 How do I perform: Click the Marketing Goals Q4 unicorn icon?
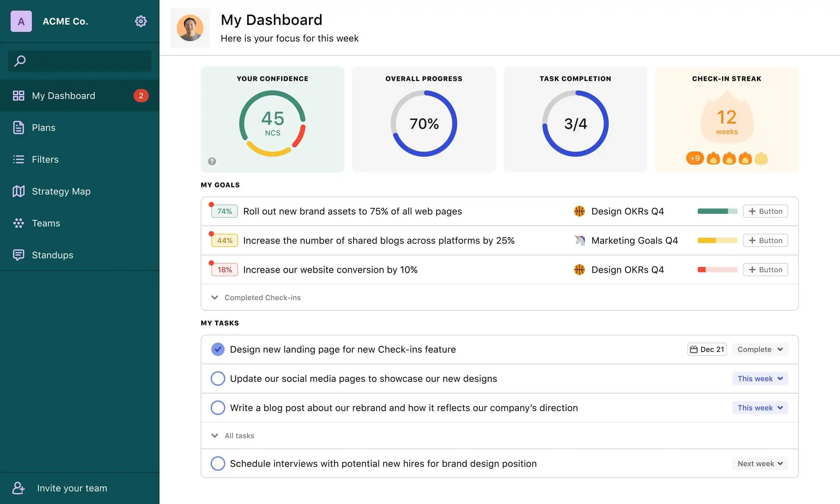579,240
